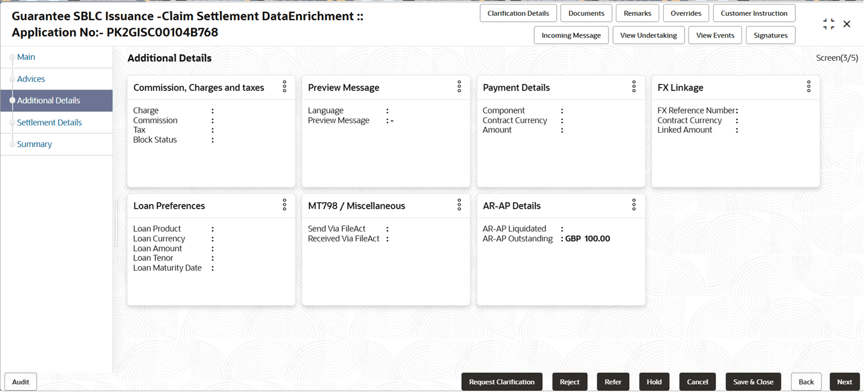Viewport: 868px width, 392px height.
Task: Click the Linked Amount label
Action: coord(685,130)
